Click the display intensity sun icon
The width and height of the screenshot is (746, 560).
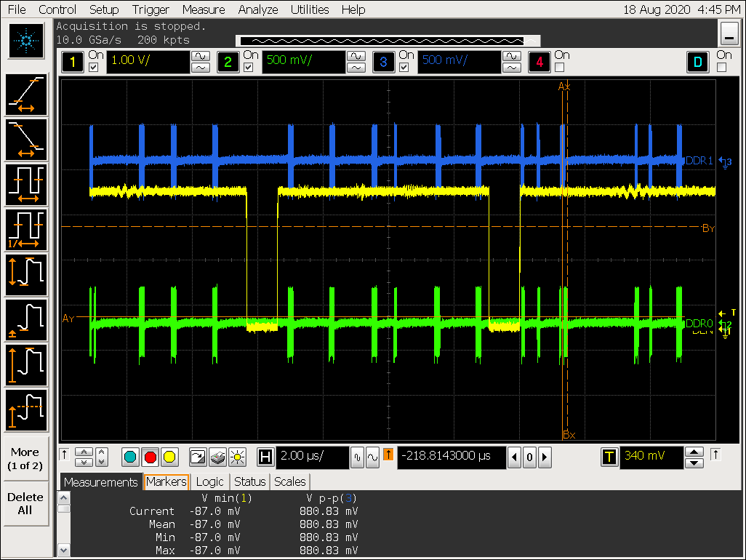[x=238, y=457]
